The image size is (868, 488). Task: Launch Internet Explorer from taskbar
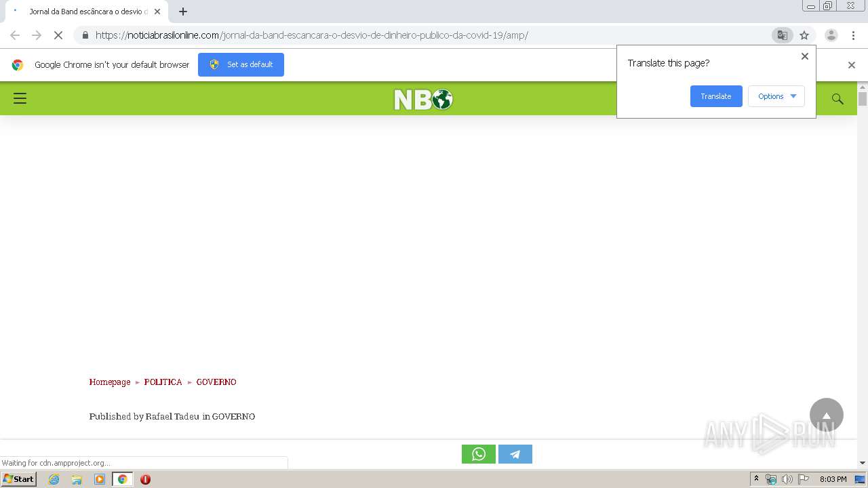(54, 479)
